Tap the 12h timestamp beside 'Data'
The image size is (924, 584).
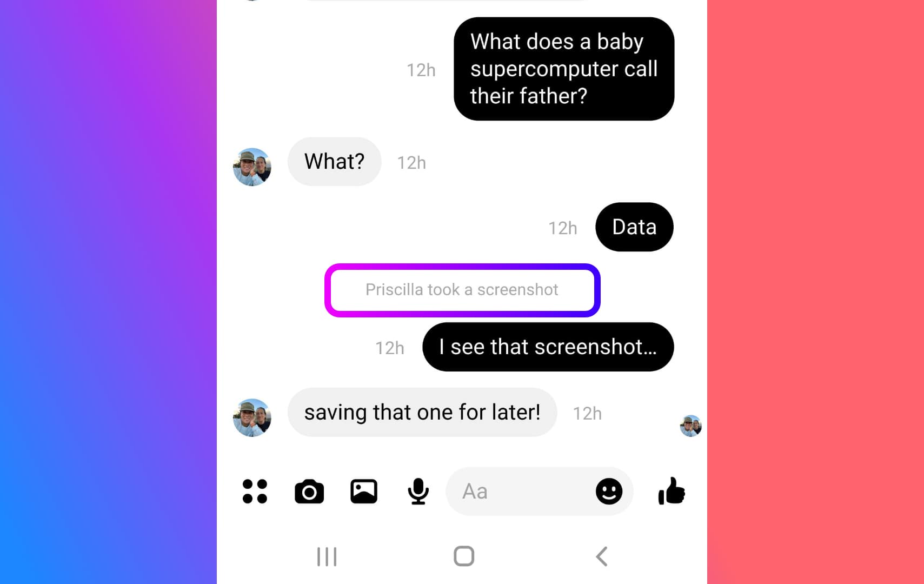click(x=562, y=228)
